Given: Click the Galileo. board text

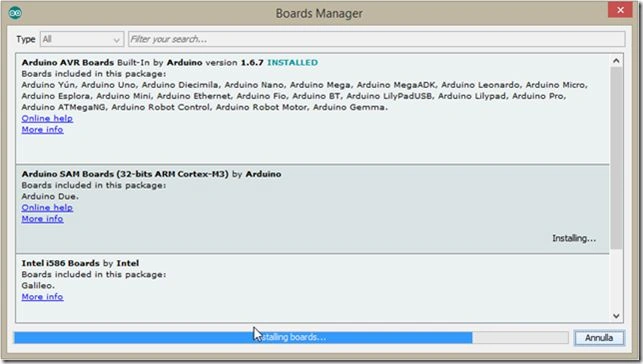Looking at the screenshot, I should (38, 286).
